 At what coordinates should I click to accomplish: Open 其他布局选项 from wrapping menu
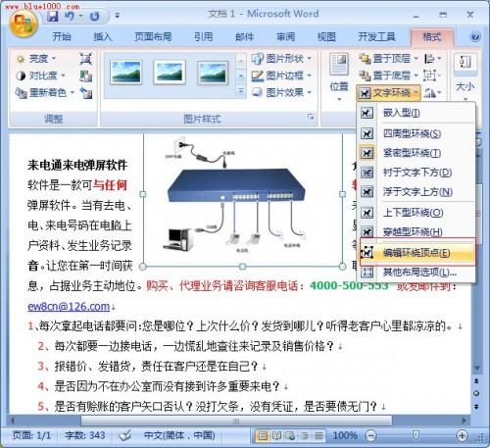416,273
